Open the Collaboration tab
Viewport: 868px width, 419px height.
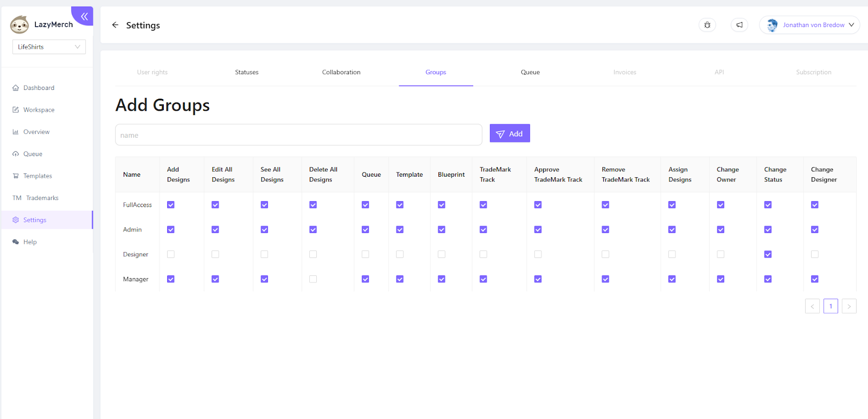[341, 72]
